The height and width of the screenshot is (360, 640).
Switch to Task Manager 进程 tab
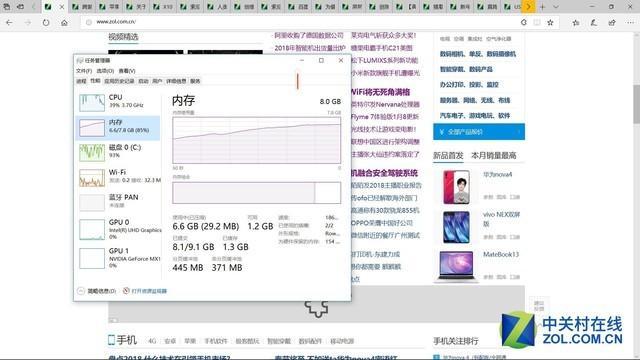pyautogui.click(x=81, y=81)
